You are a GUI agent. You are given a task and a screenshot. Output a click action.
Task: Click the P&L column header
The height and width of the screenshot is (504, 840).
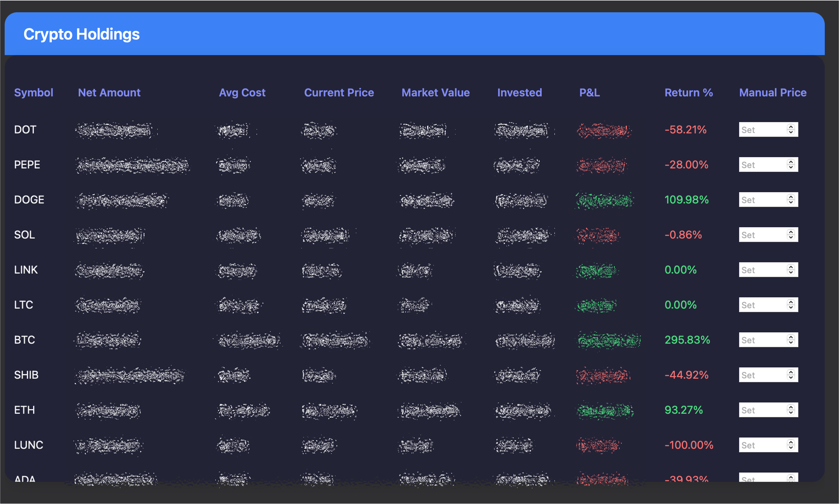coord(589,92)
